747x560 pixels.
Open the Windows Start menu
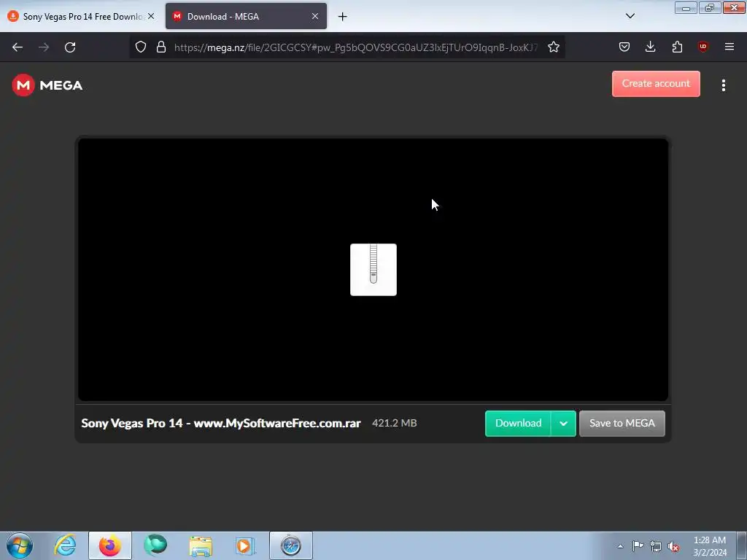point(20,545)
